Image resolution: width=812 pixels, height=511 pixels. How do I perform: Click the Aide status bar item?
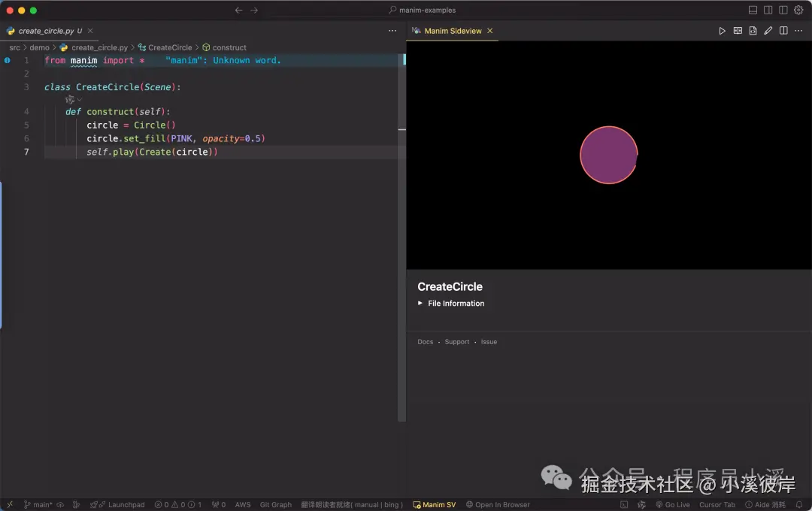pos(765,505)
